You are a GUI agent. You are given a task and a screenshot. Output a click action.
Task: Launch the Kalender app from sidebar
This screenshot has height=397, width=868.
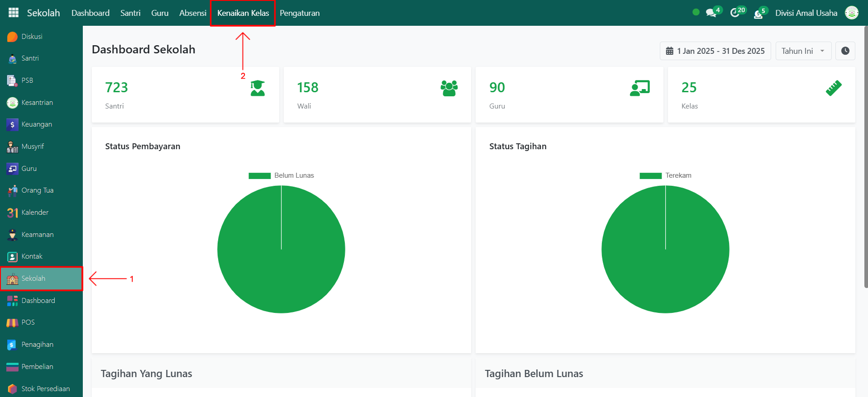tap(34, 213)
